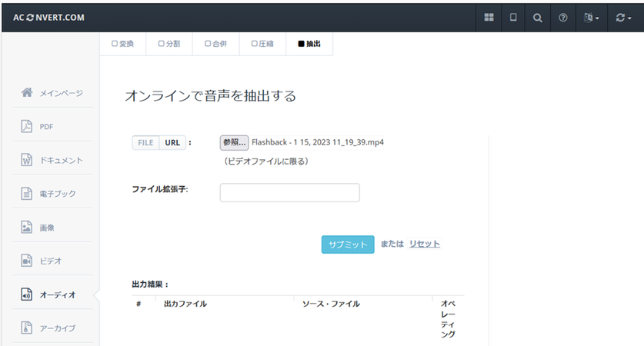Click the 画像 image icon in sidebar
Screen dimensions: 644x346
(26, 228)
